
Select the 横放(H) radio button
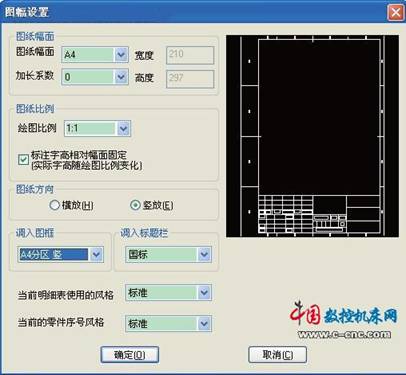coord(54,205)
